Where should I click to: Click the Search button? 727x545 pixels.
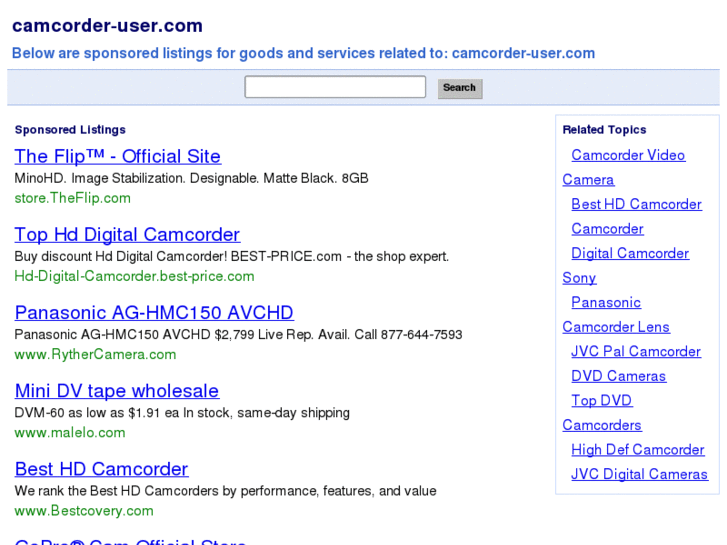[x=460, y=88]
